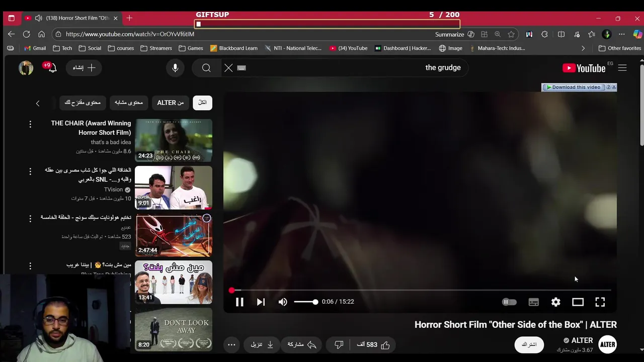Open the browser home page icon
644x362 pixels.
(x=41, y=34)
